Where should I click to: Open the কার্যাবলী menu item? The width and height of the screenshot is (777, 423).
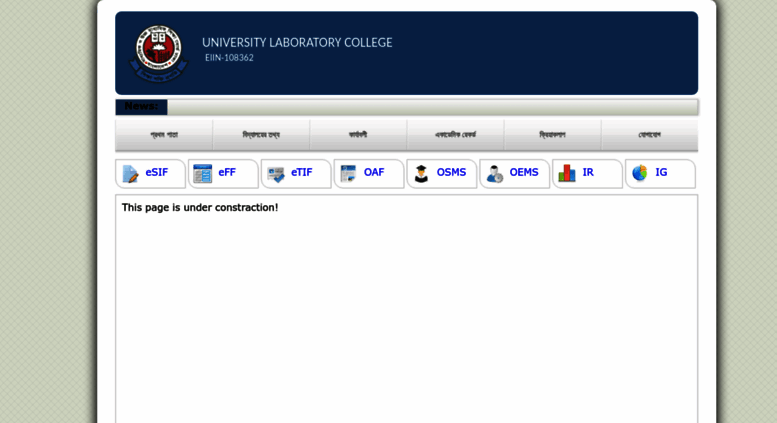point(358,135)
